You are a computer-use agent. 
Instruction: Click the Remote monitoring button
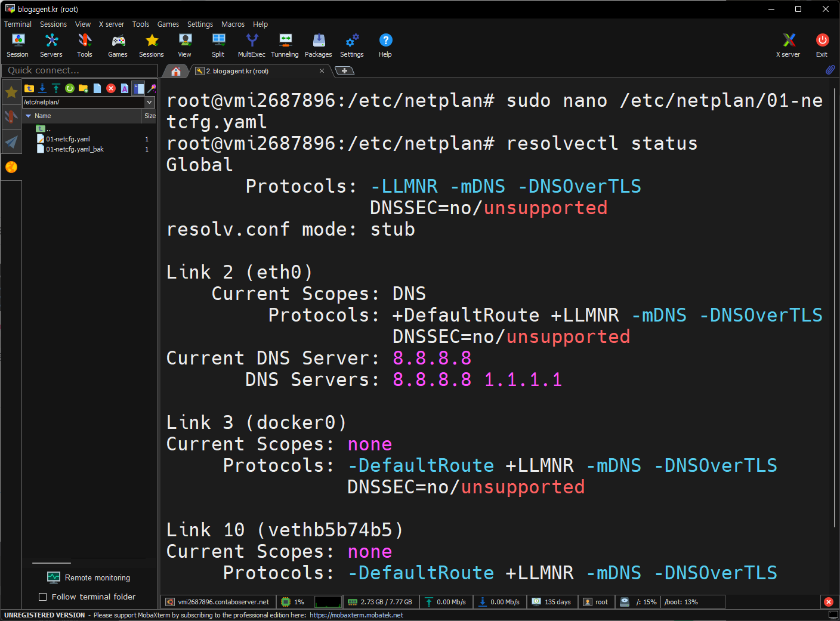pos(89,577)
